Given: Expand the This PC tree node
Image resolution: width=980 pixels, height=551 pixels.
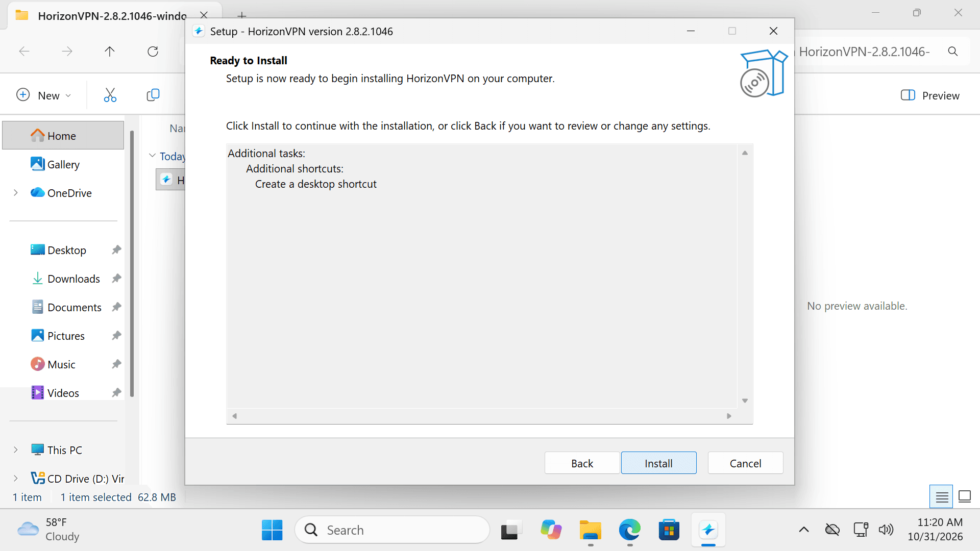Looking at the screenshot, I should pyautogui.click(x=16, y=450).
